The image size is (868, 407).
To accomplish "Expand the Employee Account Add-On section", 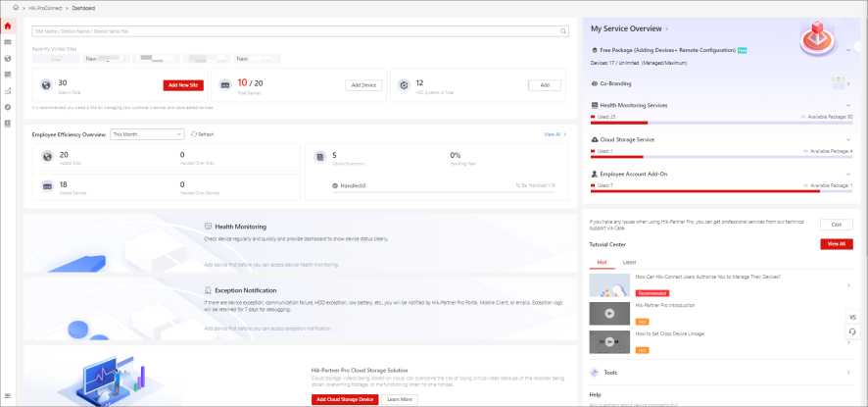I will (846, 174).
